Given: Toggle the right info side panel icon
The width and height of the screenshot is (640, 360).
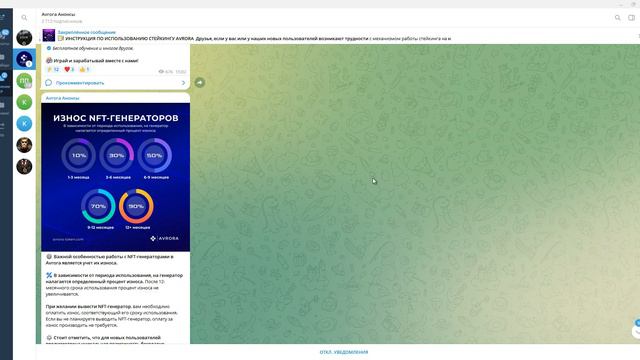Looking at the screenshot, I should [631, 18].
